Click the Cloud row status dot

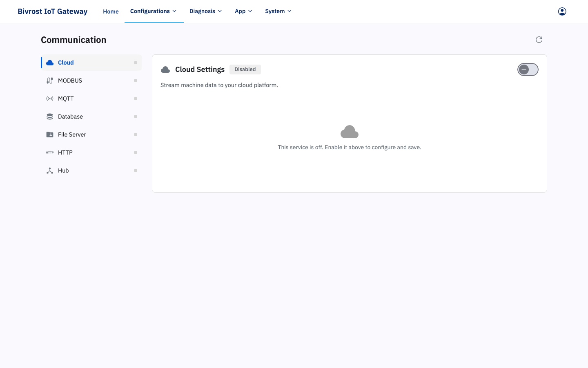pos(136,63)
